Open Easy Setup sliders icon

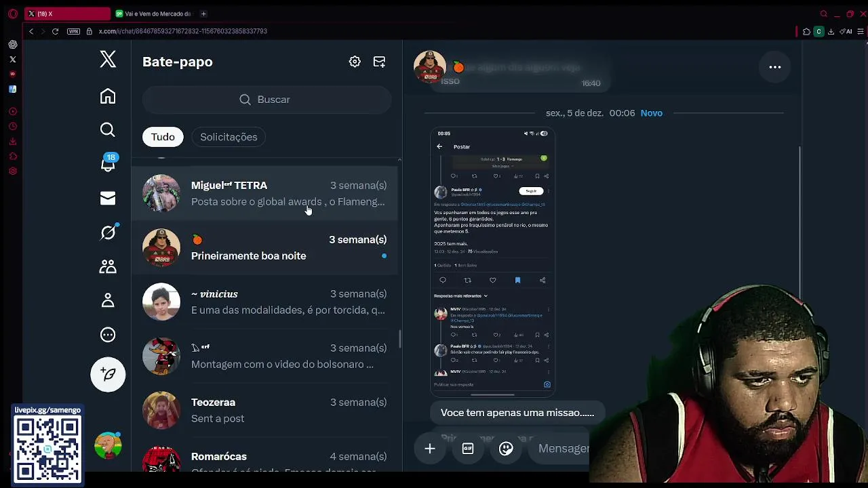point(861,31)
